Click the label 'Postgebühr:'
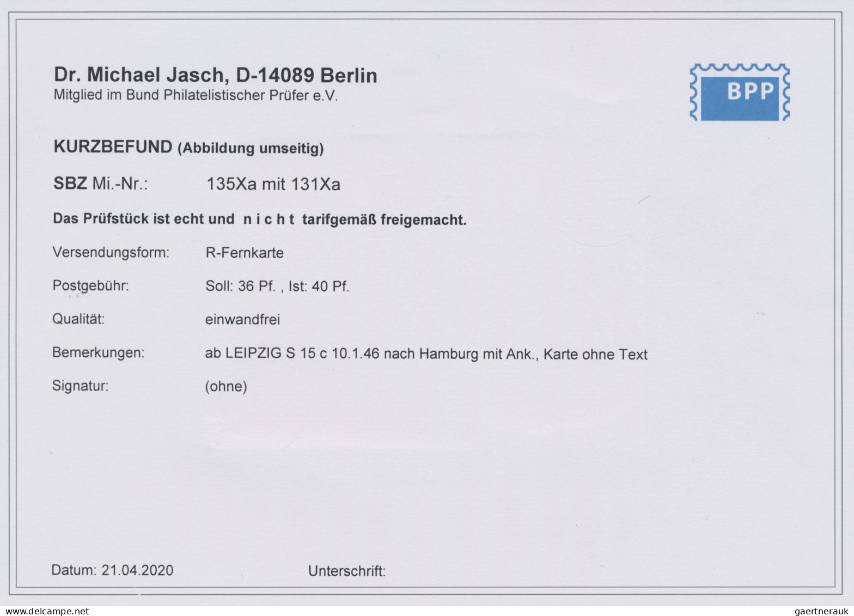 [90, 286]
